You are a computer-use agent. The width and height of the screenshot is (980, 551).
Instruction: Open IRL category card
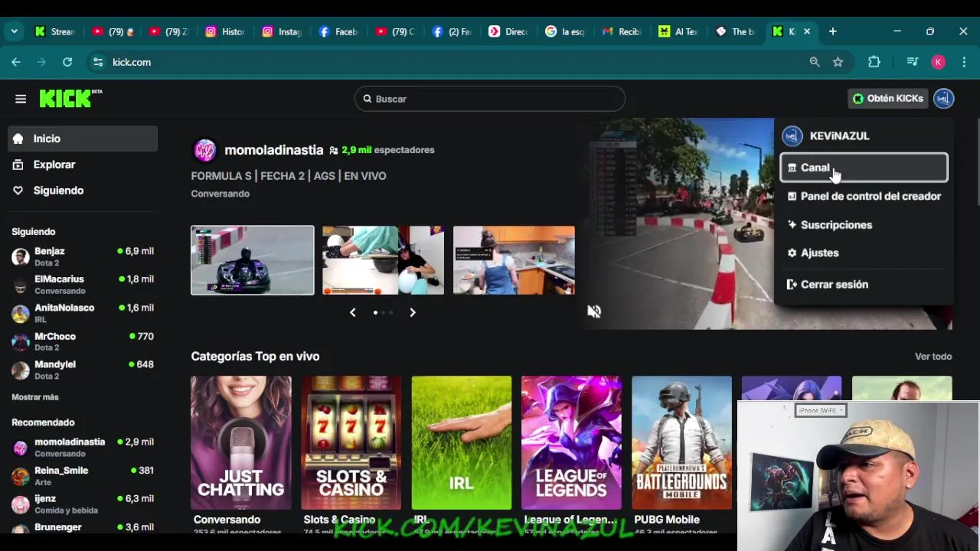(461, 442)
